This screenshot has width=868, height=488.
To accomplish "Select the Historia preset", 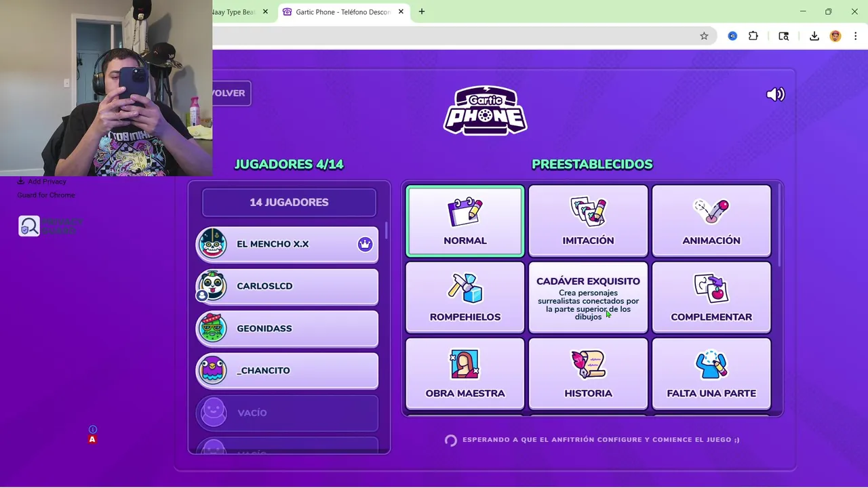I will (588, 374).
